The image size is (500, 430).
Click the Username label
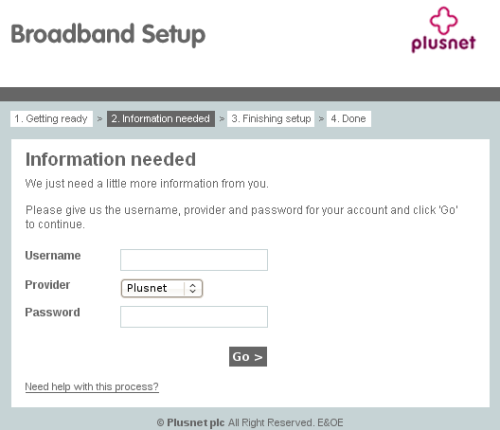(53, 256)
